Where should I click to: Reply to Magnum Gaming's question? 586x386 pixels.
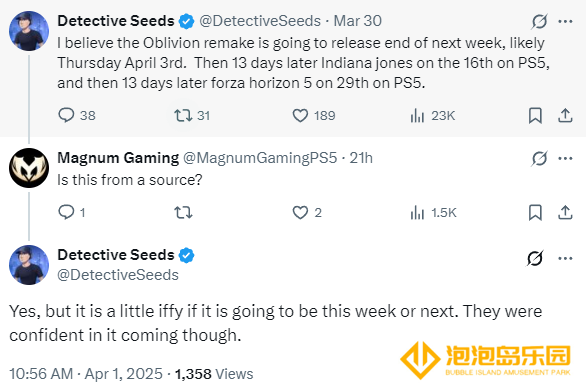pos(71,212)
